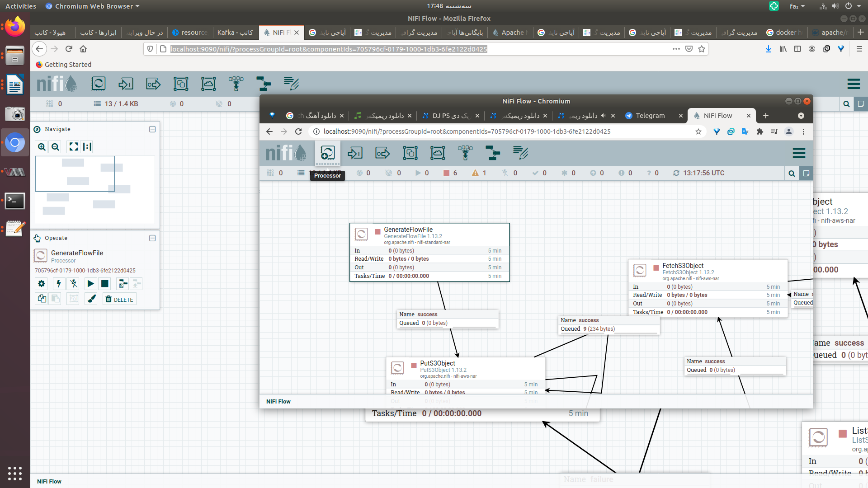Zoom in using Navigate panel button
The width and height of the screenshot is (868, 488).
[x=42, y=147]
